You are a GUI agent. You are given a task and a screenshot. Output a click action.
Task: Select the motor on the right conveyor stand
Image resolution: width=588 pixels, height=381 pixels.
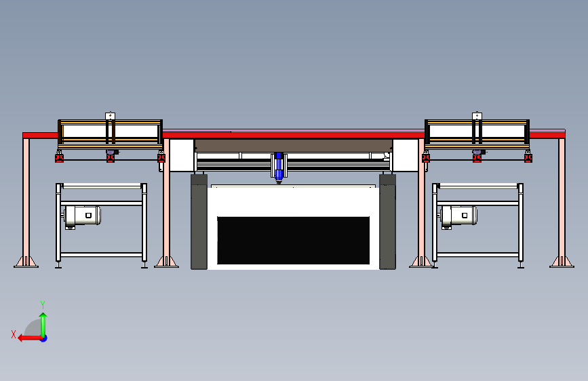458,216
